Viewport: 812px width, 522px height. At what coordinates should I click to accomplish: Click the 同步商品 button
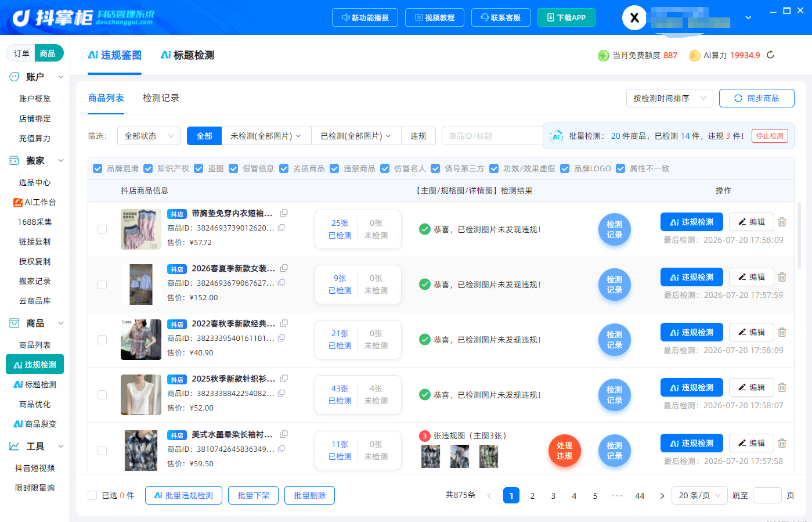pos(757,98)
